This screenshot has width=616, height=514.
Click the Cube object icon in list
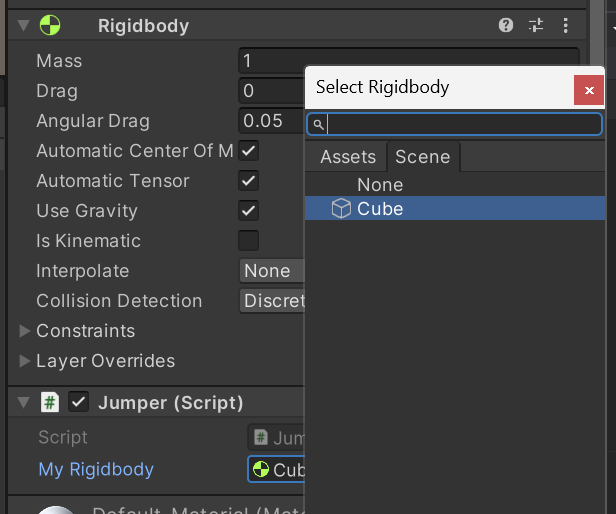click(341, 208)
